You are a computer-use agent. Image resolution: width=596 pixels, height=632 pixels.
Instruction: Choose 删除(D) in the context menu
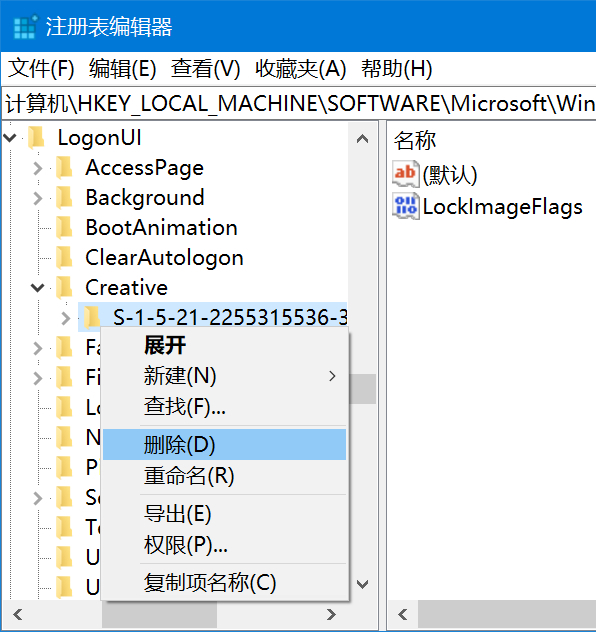click(224, 445)
